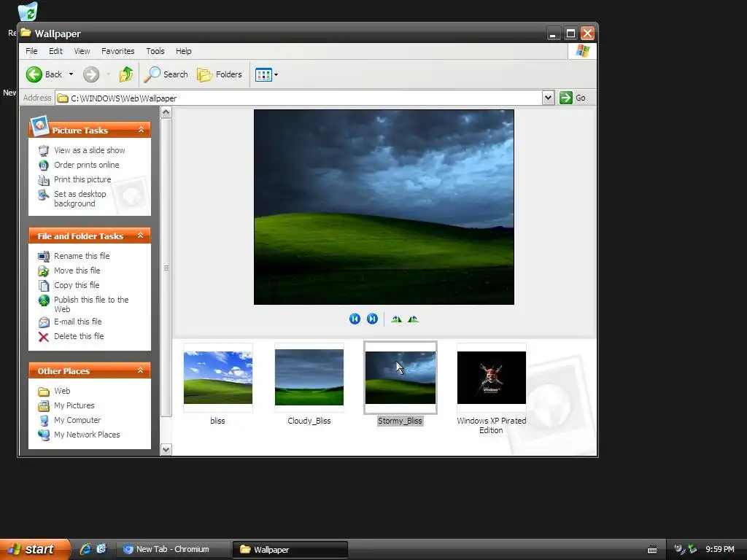Click Move this file
Screen dimensions: 747x560
pos(77,271)
